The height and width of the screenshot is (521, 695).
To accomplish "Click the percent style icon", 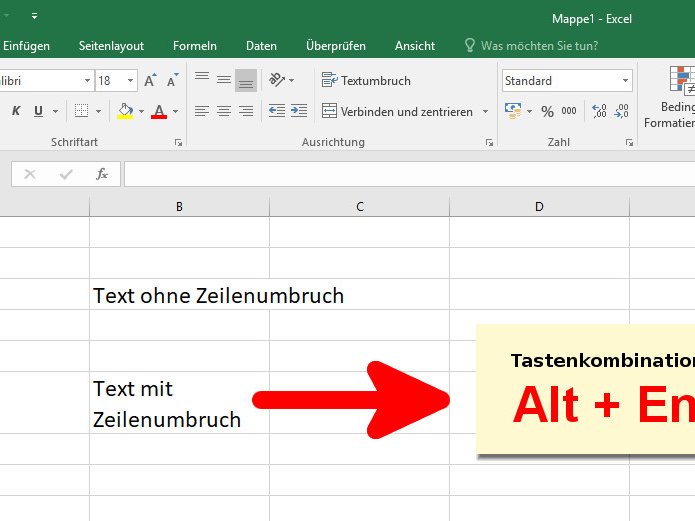I will click(x=547, y=111).
